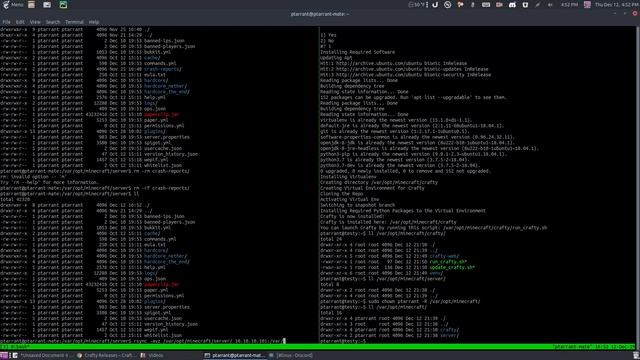Switch to Unsaved Document taskbar window
The height and width of the screenshot is (360, 640).
coord(41,356)
